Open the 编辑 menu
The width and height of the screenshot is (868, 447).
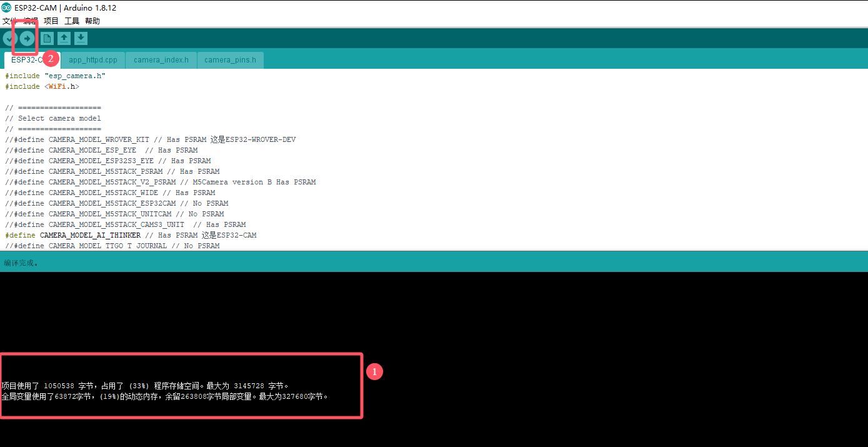[x=31, y=21]
